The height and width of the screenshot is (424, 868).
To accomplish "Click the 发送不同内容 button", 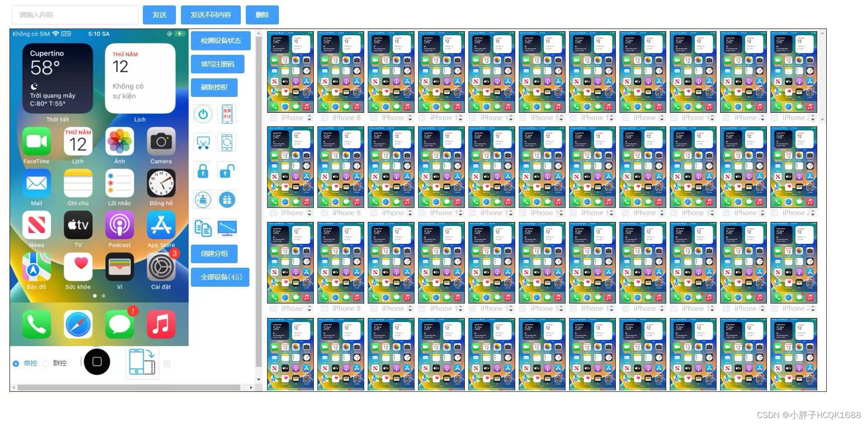I will [211, 15].
